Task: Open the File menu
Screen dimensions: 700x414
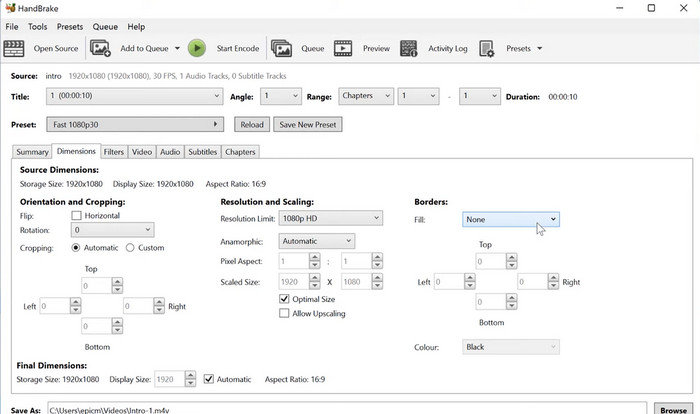Action: [12, 27]
